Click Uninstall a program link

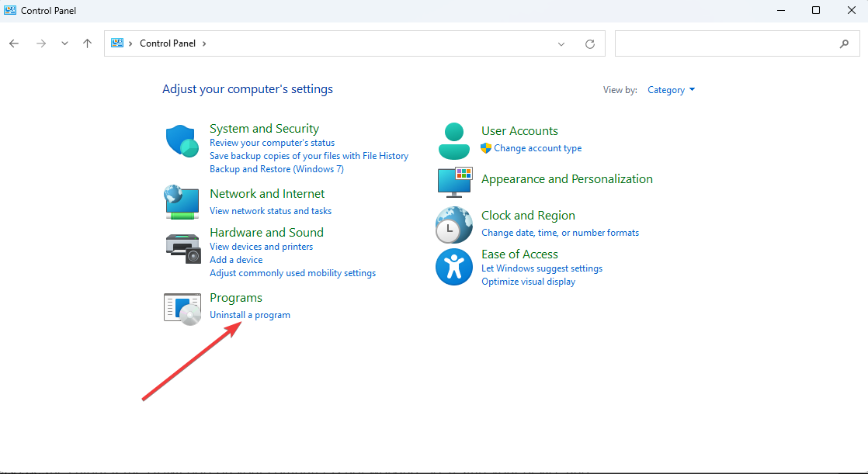[250, 315]
